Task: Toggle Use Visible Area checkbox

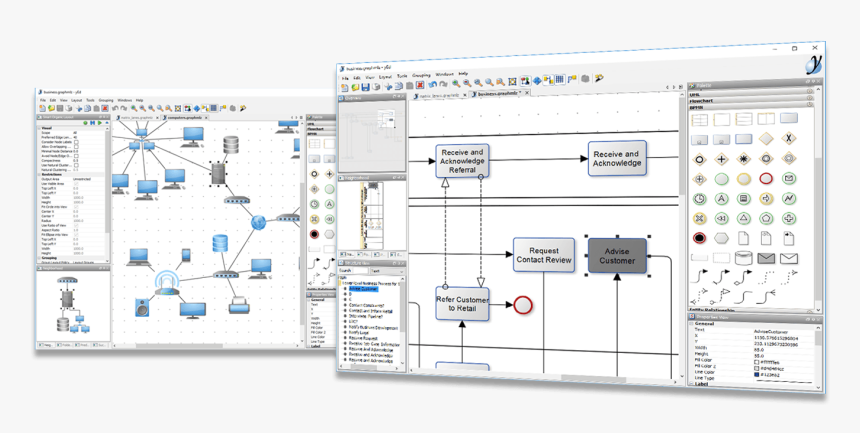Action: pos(76,183)
